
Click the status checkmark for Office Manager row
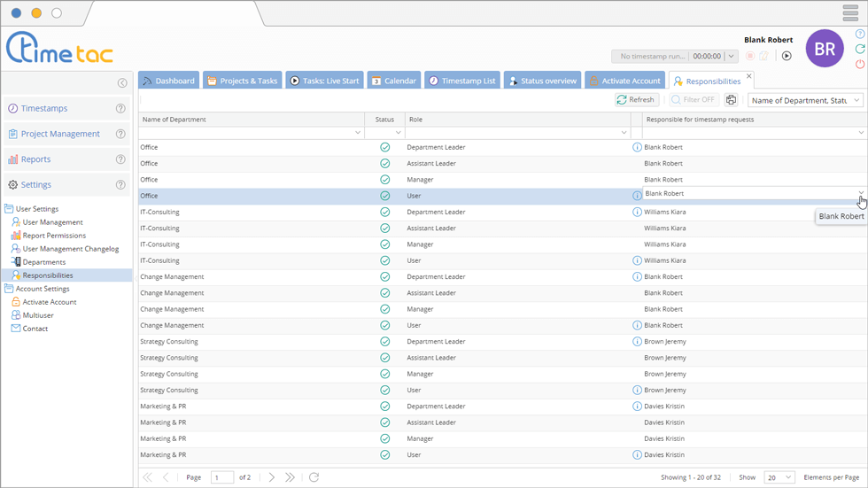coord(384,180)
